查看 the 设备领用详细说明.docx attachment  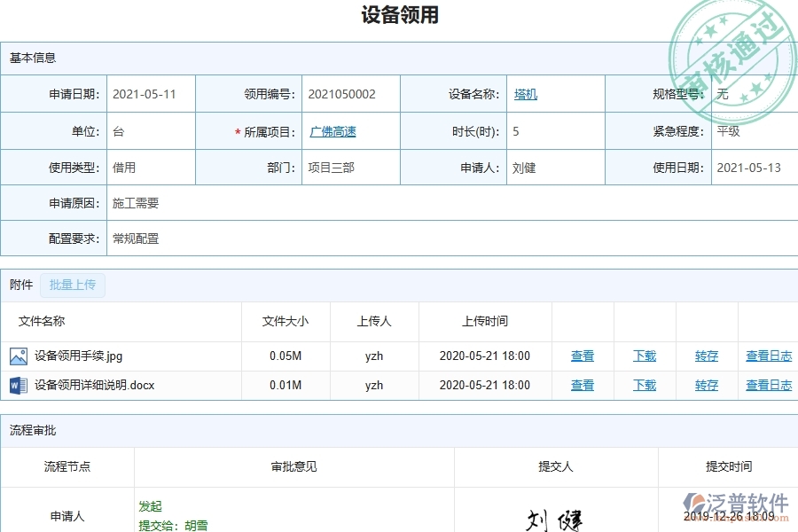[583, 385]
